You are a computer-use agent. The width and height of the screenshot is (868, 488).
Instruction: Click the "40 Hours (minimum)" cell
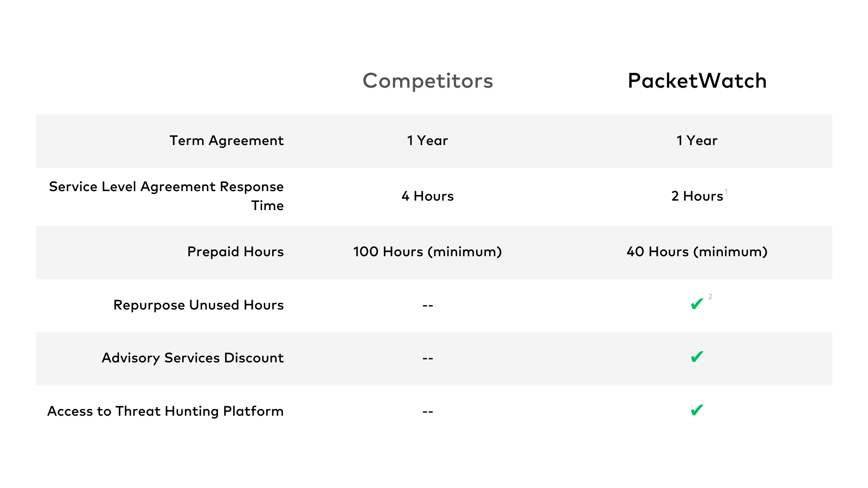697,252
